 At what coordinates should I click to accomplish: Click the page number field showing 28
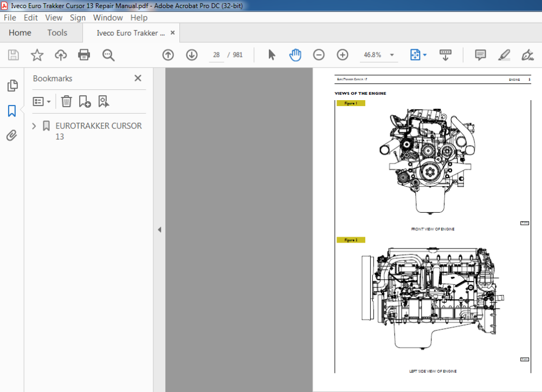pyautogui.click(x=216, y=55)
